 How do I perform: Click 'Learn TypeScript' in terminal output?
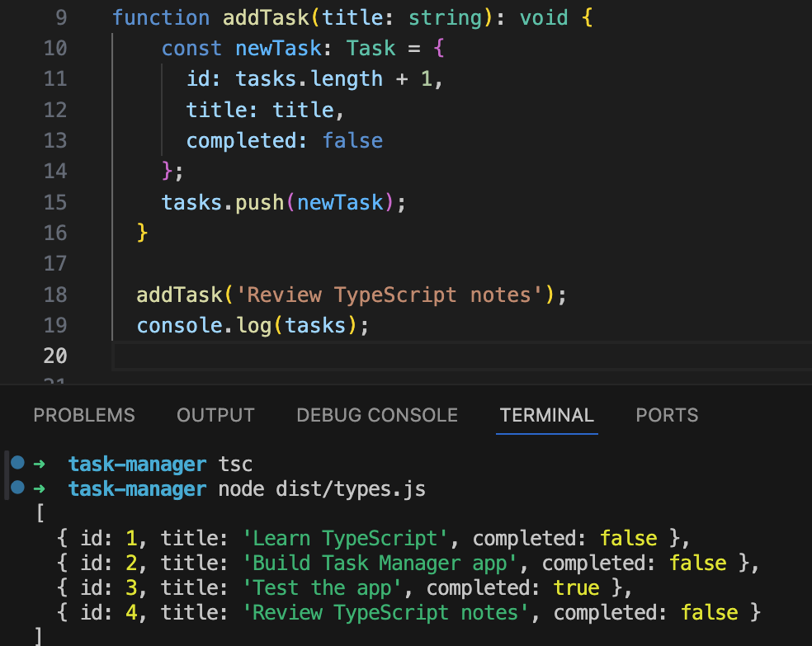[345, 538]
